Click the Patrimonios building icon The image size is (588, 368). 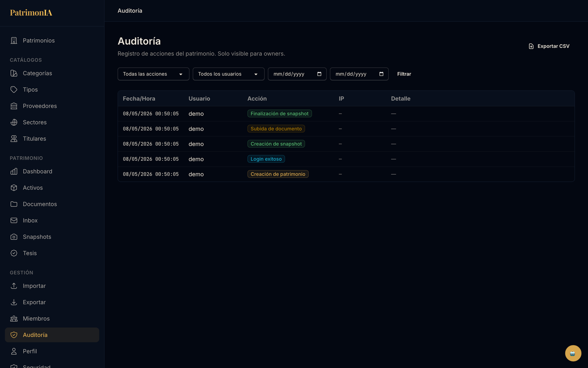14,40
